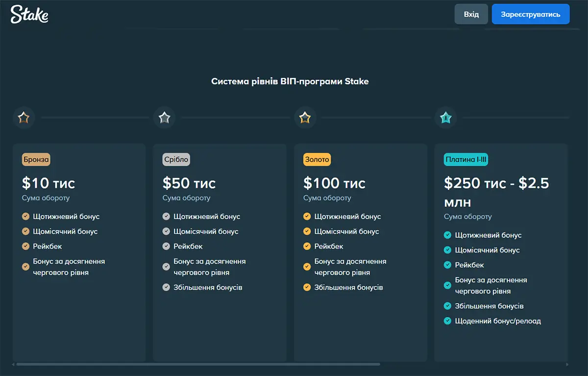This screenshot has height=376, width=588.
Task: Click the Stake logo
Action: coord(29,14)
